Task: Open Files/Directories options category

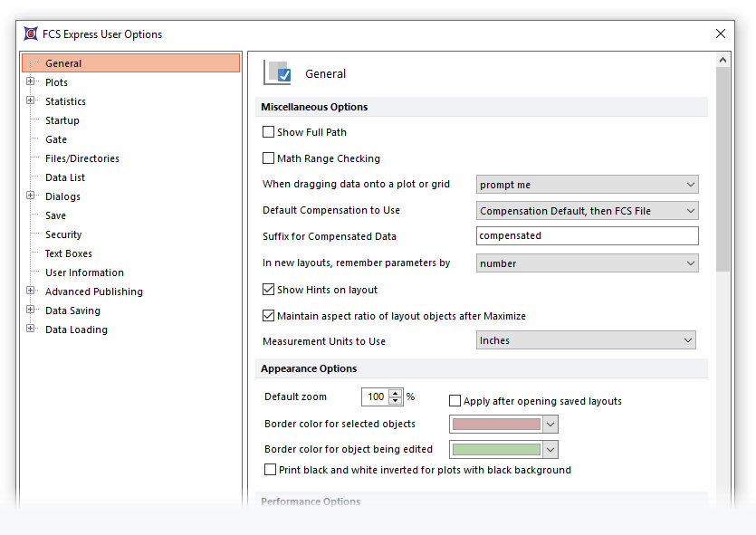Action: 82,158
